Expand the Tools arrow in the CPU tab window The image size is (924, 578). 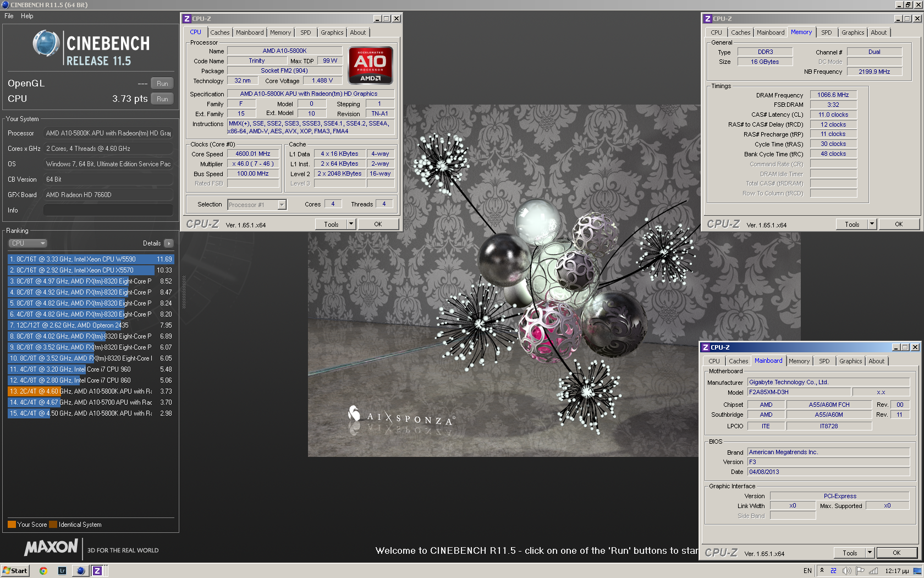tap(351, 224)
